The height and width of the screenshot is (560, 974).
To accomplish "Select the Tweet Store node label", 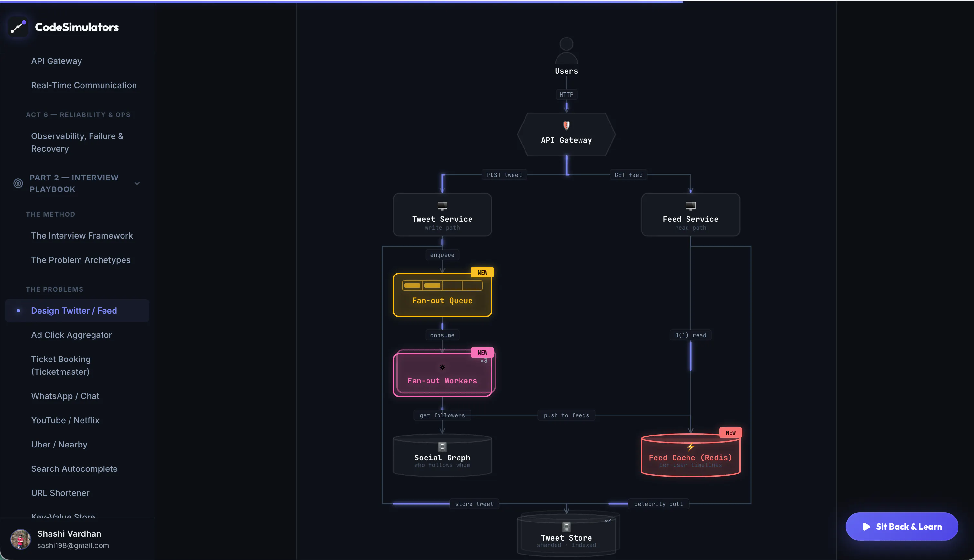I will [x=566, y=538].
